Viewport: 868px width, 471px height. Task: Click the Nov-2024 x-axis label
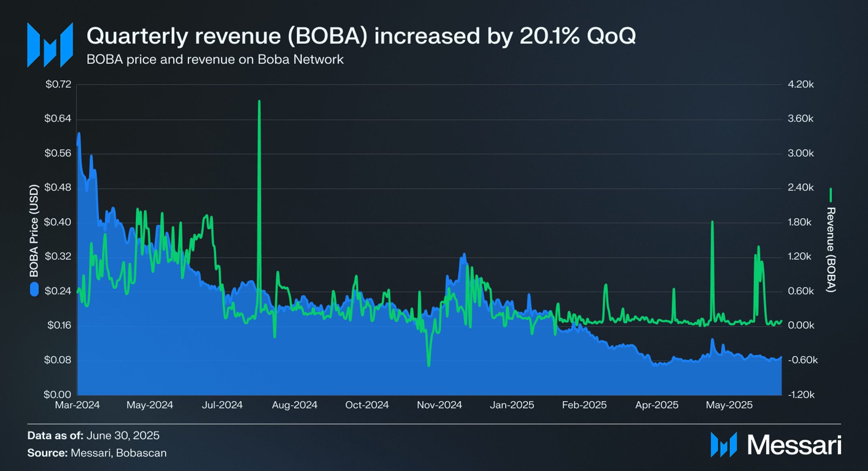click(439, 405)
